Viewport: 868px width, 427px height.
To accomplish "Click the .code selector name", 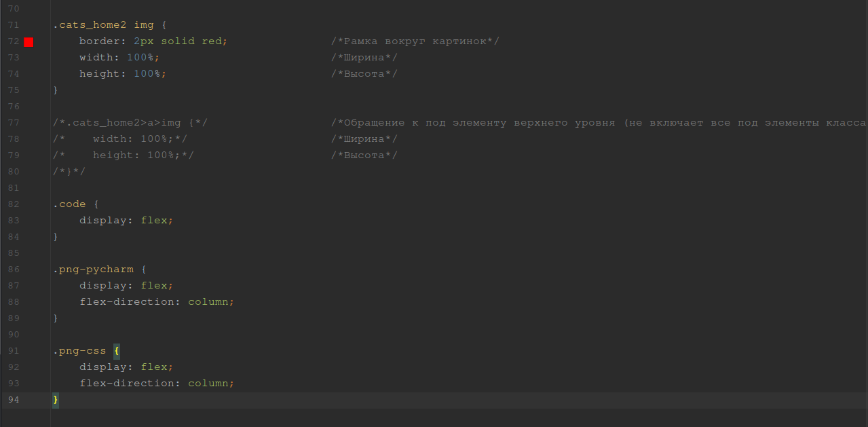I will (x=69, y=204).
